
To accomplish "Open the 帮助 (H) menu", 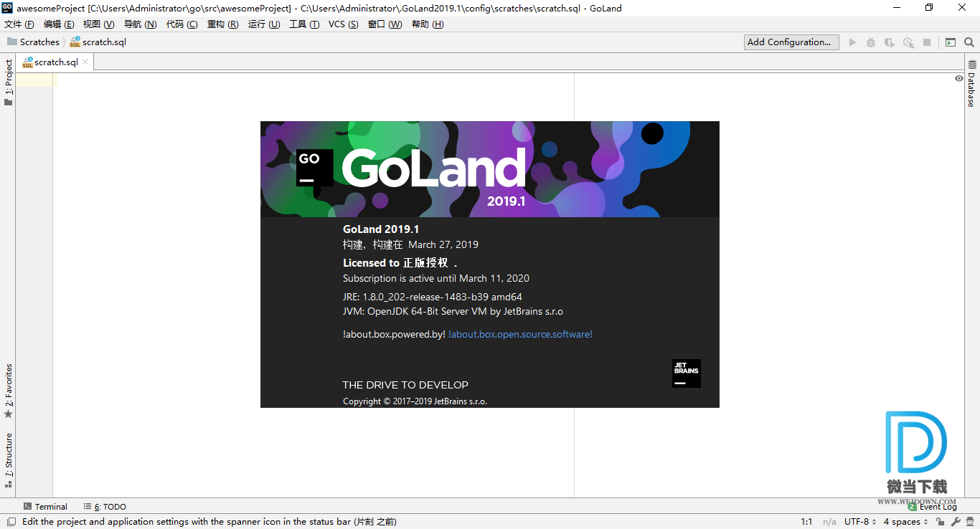I will point(428,24).
